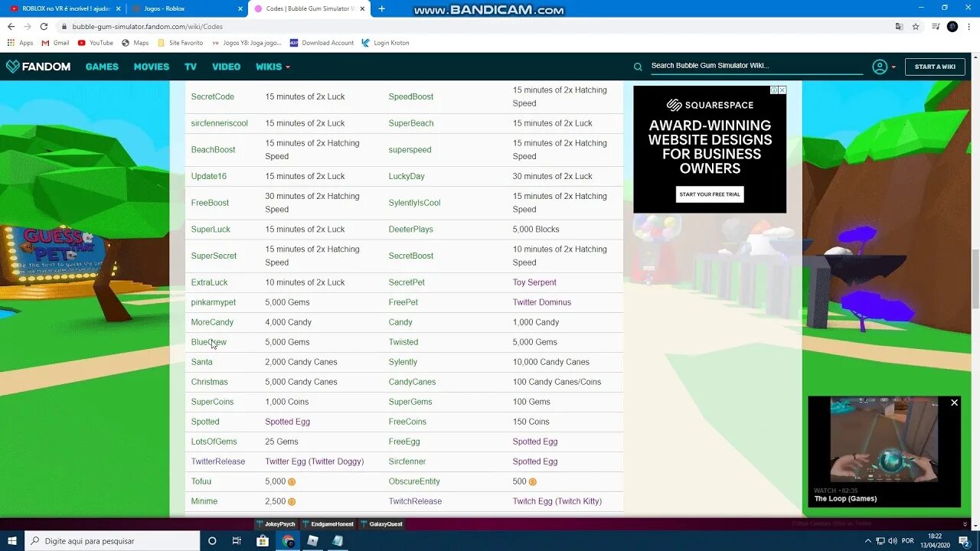This screenshot has width=980, height=551.
Task: Click the browser forward arrow
Action: (28, 26)
